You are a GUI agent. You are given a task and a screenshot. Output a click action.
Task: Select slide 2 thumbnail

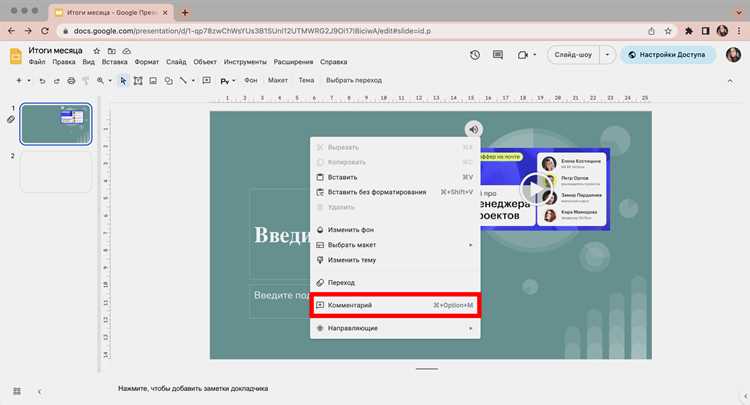(56, 172)
